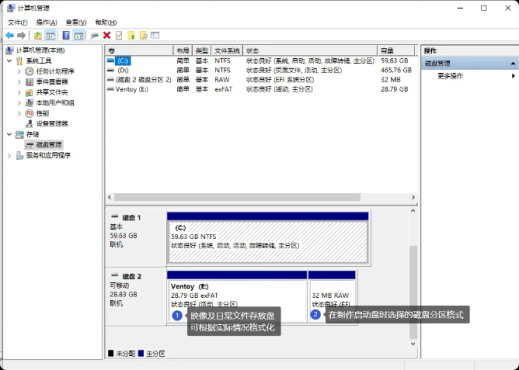
Task: Go forward with the gray right arrow
Action: (x=21, y=35)
